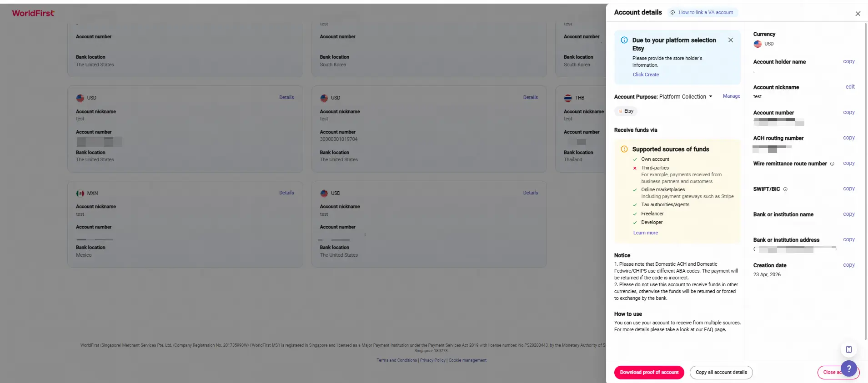Open the purple help question mark bubble
The image size is (868, 383).
(x=848, y=369)
